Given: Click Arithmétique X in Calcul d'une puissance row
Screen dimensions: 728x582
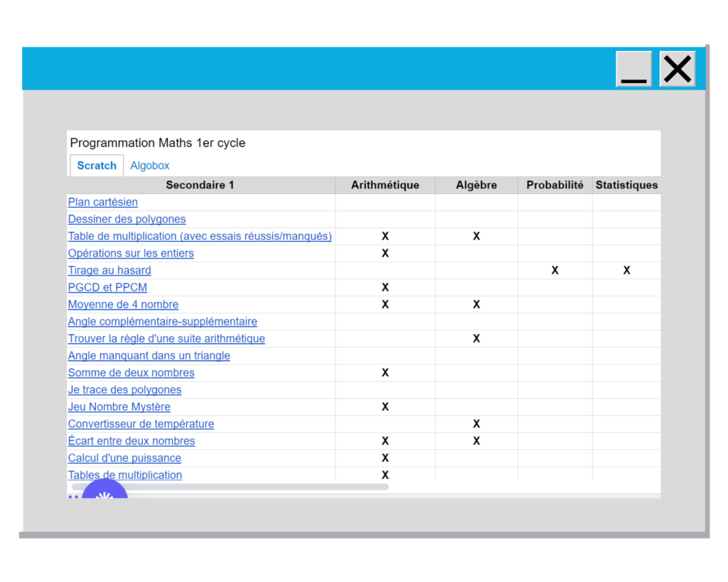Looking at the screenshot, I should [x=385, y=458].
